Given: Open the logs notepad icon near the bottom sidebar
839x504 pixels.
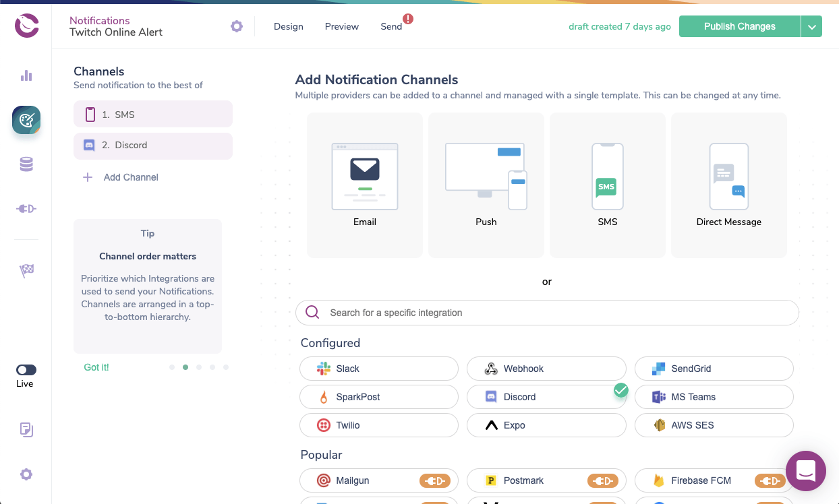Looking at the screenshot, I should click(26, 429).
